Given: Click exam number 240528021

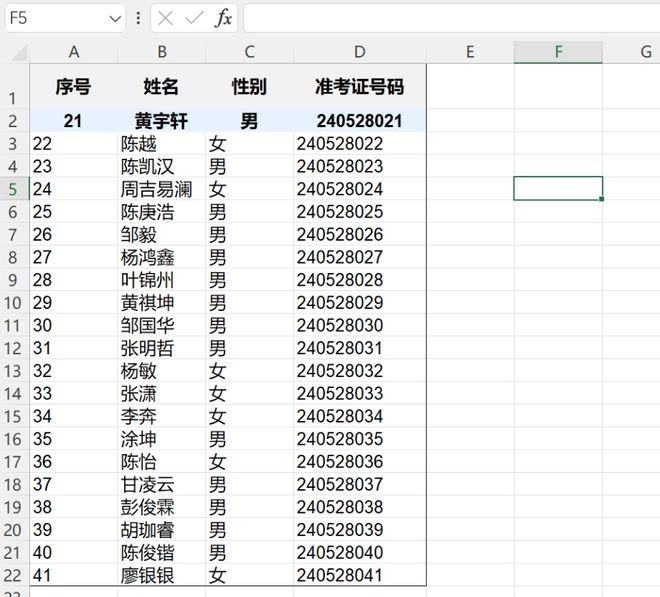Looking at the screenshot, I should click(360, 120).
